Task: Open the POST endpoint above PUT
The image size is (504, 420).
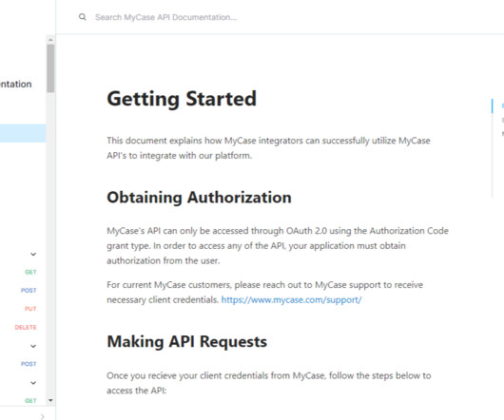Action: point(29,290)
